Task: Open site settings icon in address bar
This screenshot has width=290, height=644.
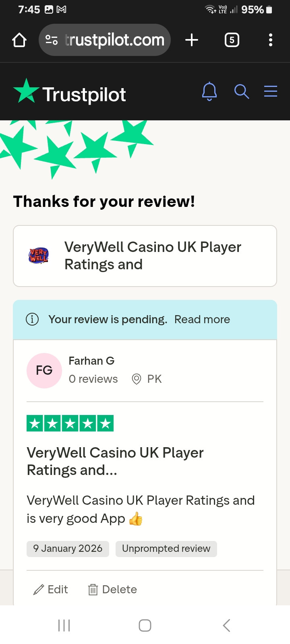Action: 52,40
